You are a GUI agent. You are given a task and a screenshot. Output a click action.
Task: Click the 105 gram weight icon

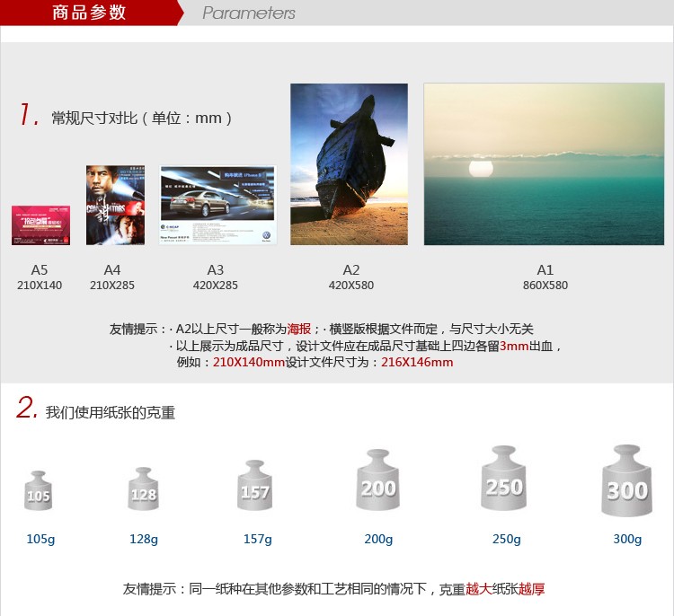[39, 491]
